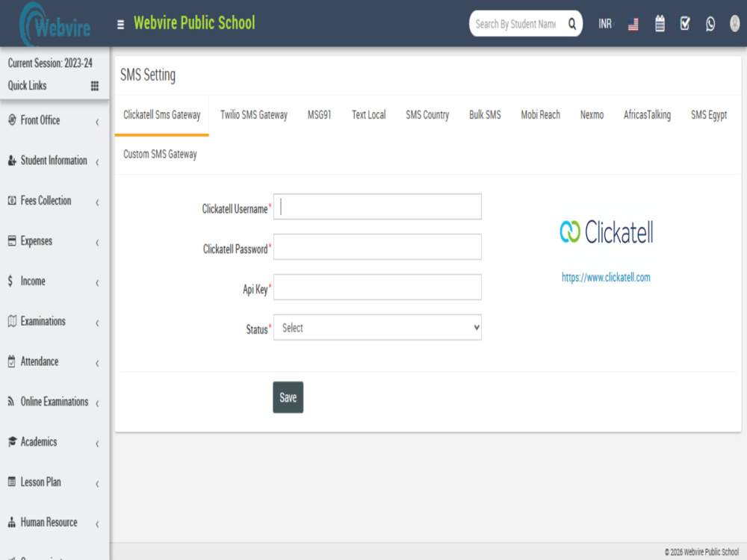747x560 pixels.
Task: Switch to SMS Egypt tab
Action: click(x=709, y=115)
